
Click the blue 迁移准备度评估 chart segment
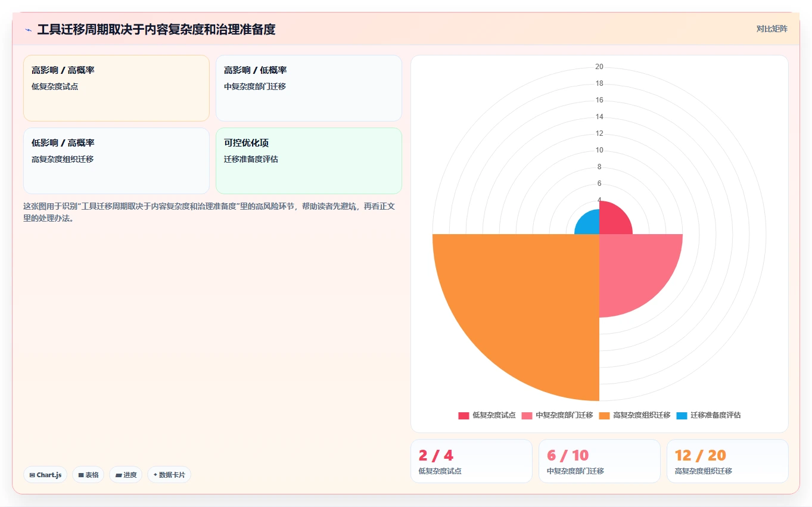(x=590, y=225)
